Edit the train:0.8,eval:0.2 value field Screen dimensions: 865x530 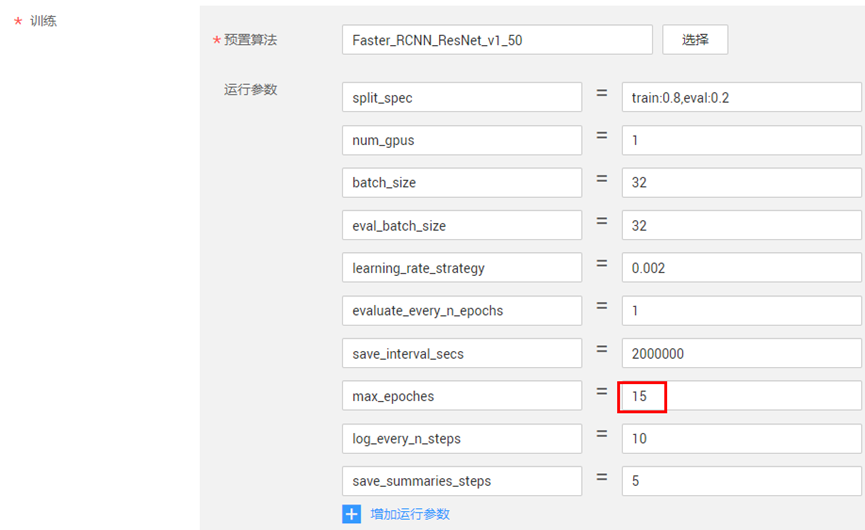click(x=740, y=97)
